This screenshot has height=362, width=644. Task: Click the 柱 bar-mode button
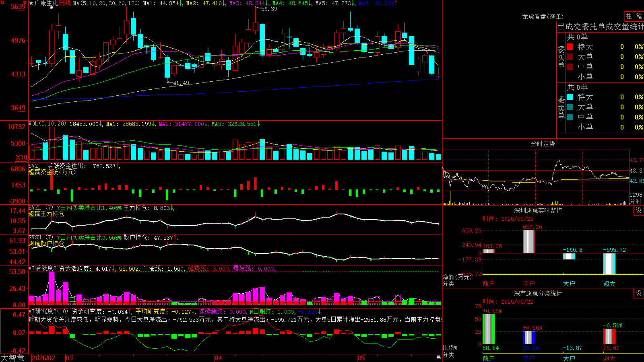[629, 16]
